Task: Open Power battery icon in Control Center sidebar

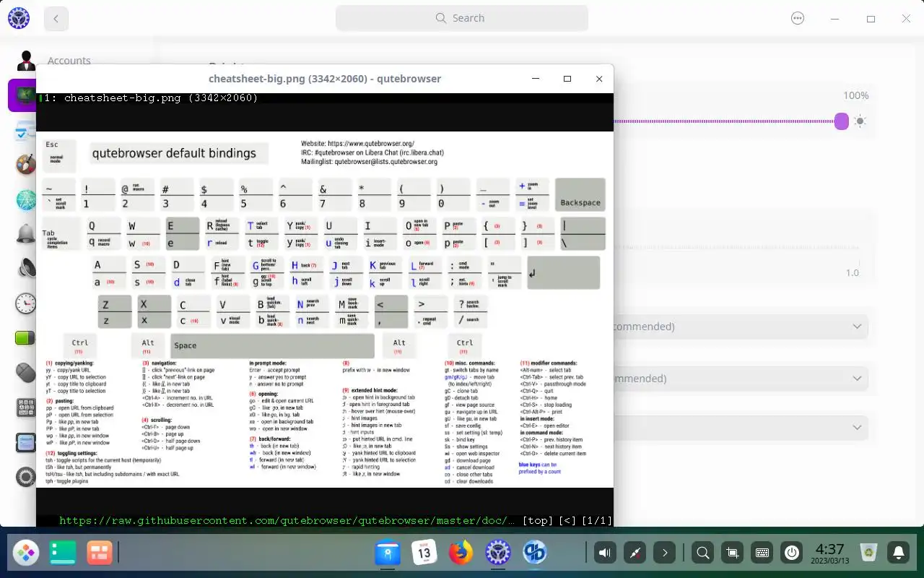Action: (x=25, y=337)
